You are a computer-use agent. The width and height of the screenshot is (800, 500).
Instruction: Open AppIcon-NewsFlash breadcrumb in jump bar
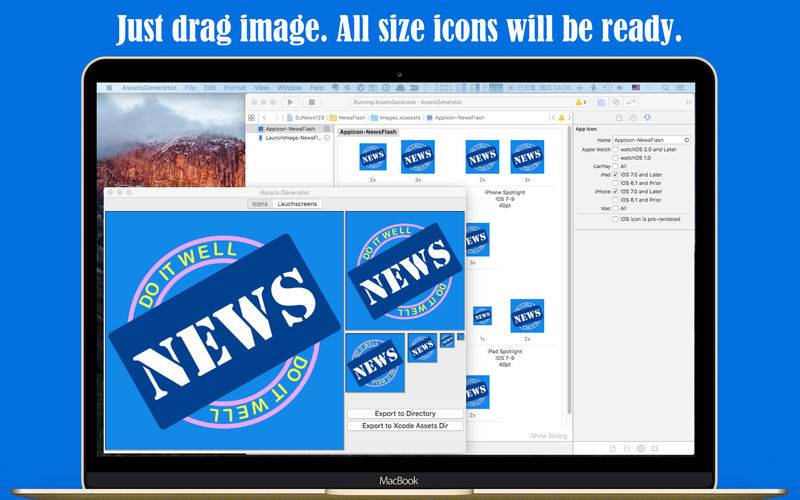tap(456, 117)
